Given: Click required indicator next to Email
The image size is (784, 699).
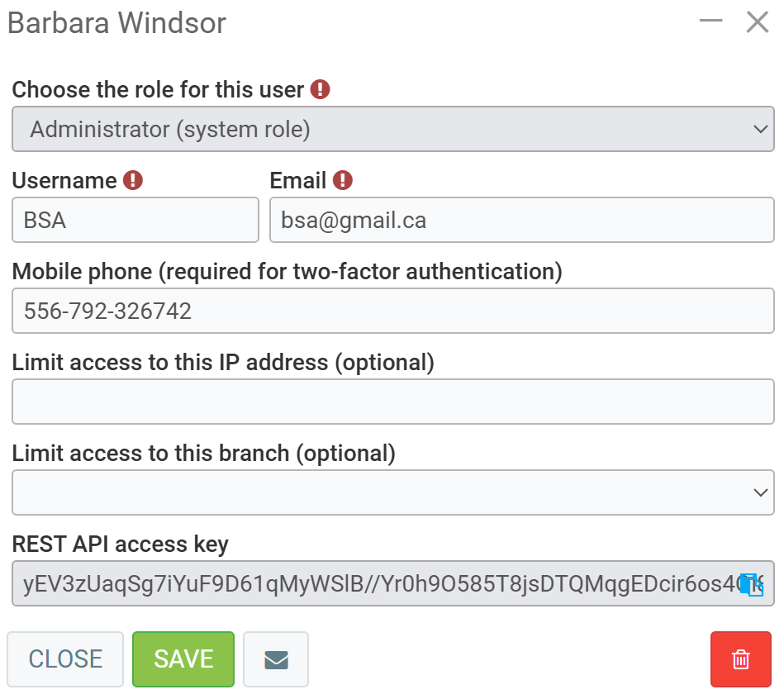Looking at the screenshot, I should tap(343, 180).
